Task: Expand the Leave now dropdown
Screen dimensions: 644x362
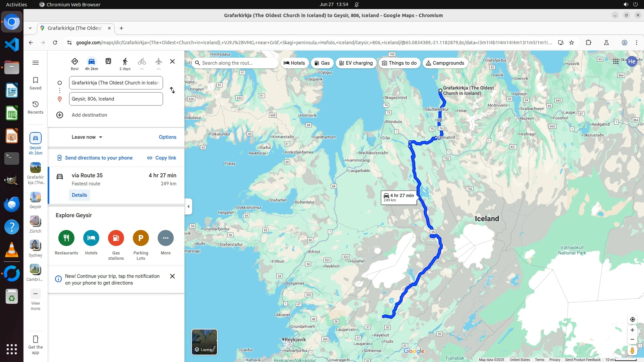Action: point(87,137)
